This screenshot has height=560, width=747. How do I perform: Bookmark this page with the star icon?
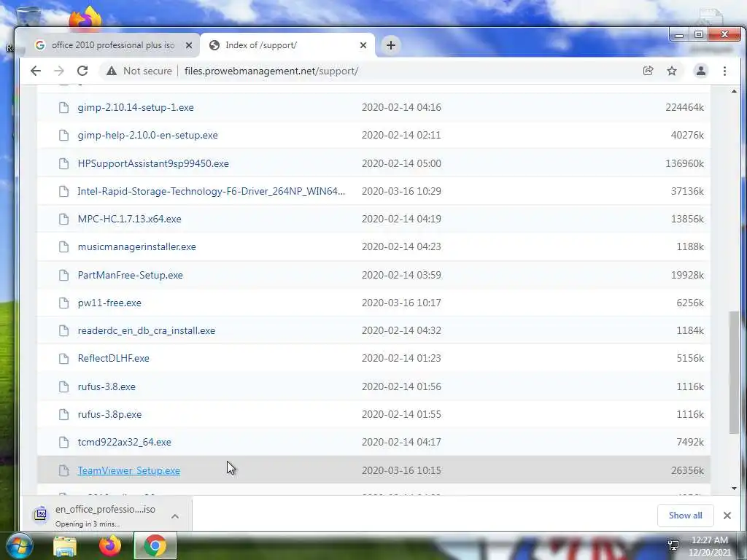click(672, 71)
